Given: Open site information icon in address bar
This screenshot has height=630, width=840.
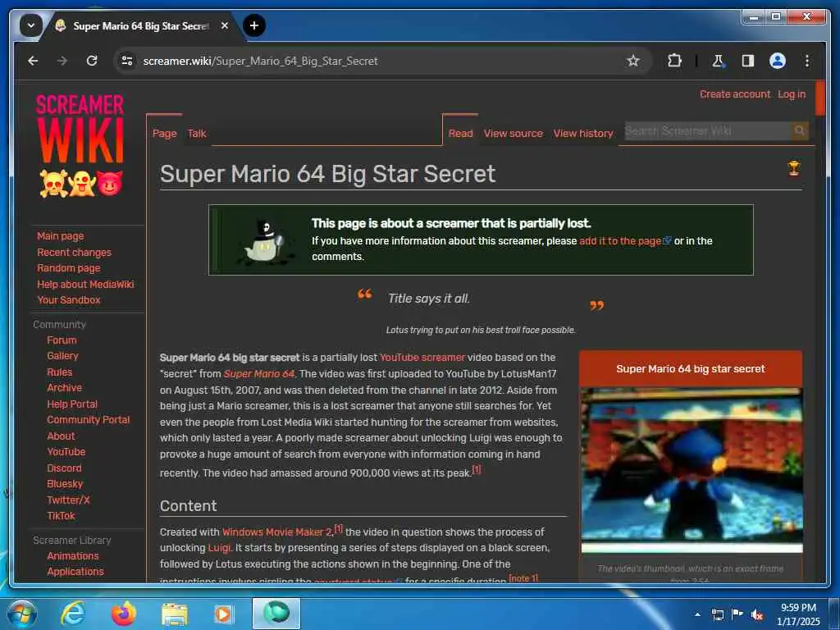Looking at the screenshot, I should 127,61.
